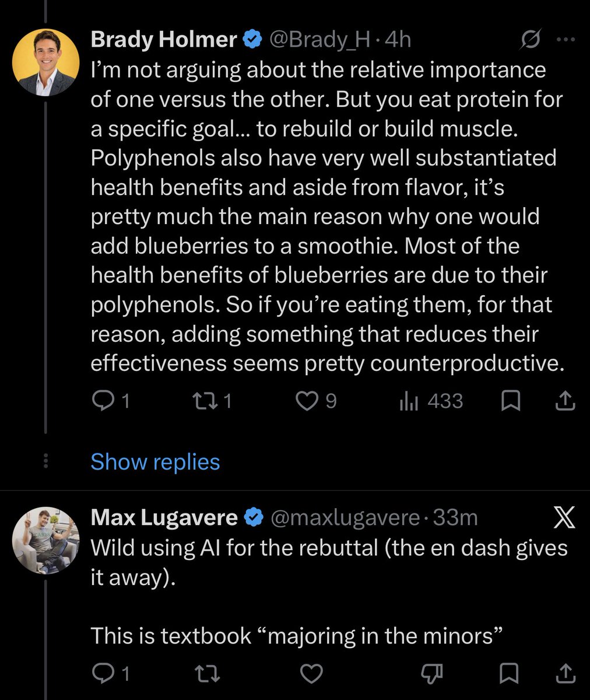The image size is (590, 700).
Task: Share Max Lugavere's tweet
Action: pyautogui.click(x=565, y=674)
